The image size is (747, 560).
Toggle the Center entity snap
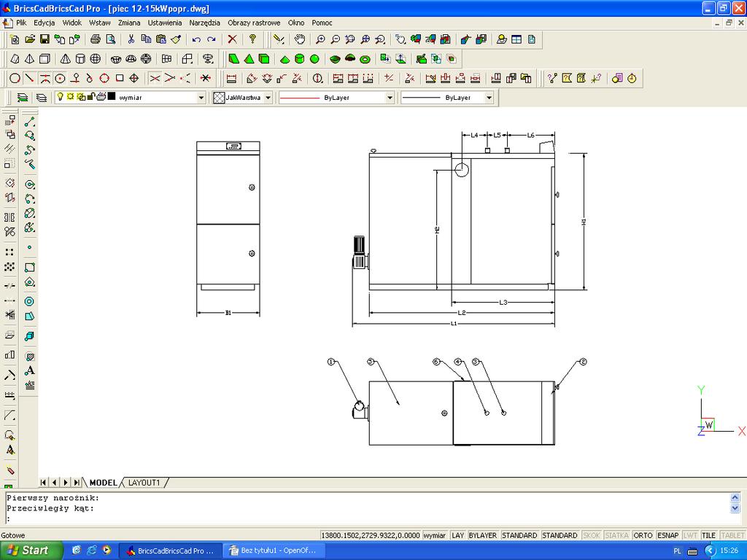(x=60, y=79)
